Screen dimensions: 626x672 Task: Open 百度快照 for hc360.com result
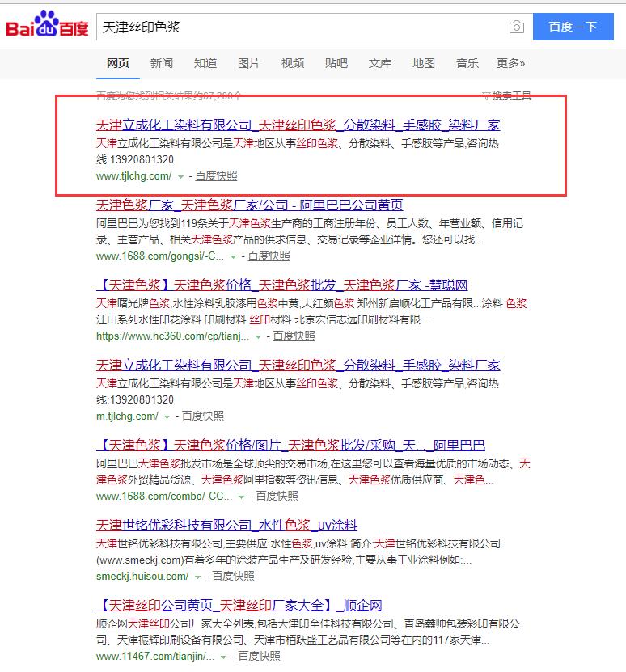(294, 336)
